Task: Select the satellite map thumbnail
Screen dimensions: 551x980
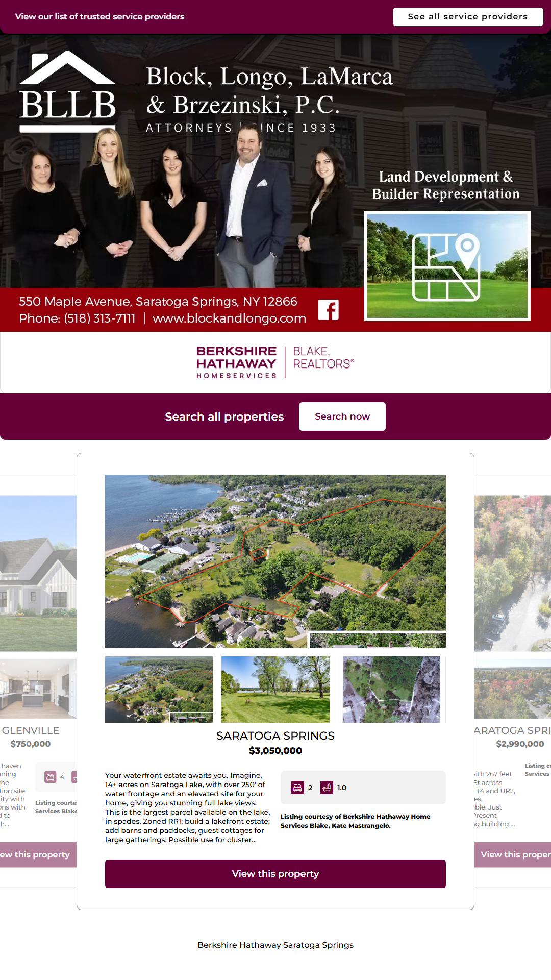Action: pyautogui.click(x=392, y=690)
